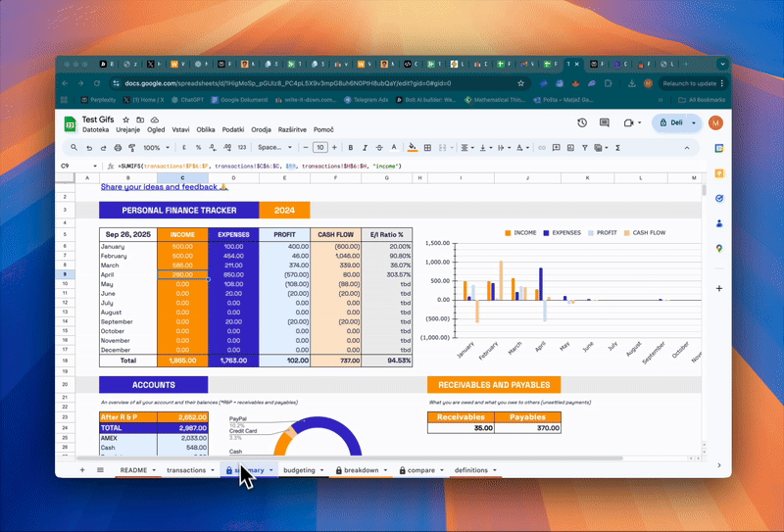This screenshot has width=784, height=532.
Task: Star the Test Gifs document
Action: coord(126,119)
